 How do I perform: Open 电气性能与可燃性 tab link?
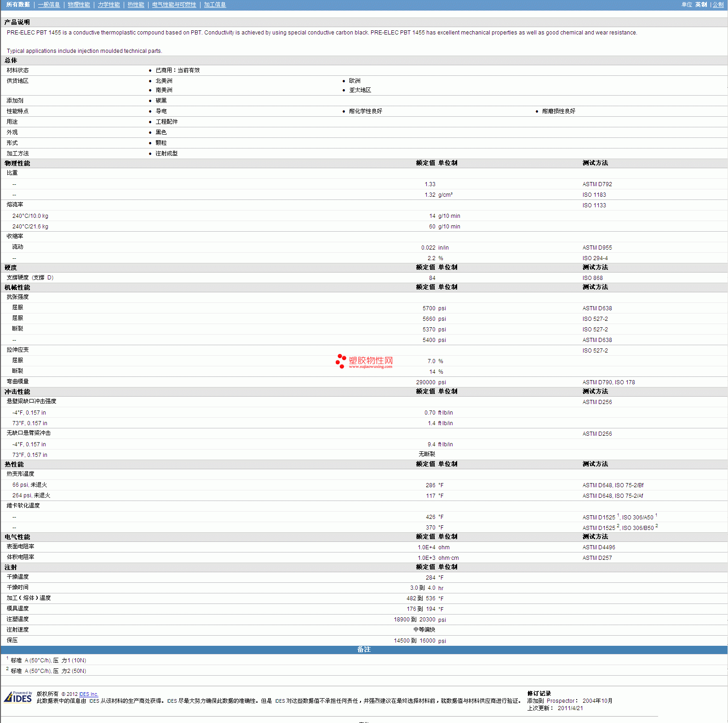[174, 5]
